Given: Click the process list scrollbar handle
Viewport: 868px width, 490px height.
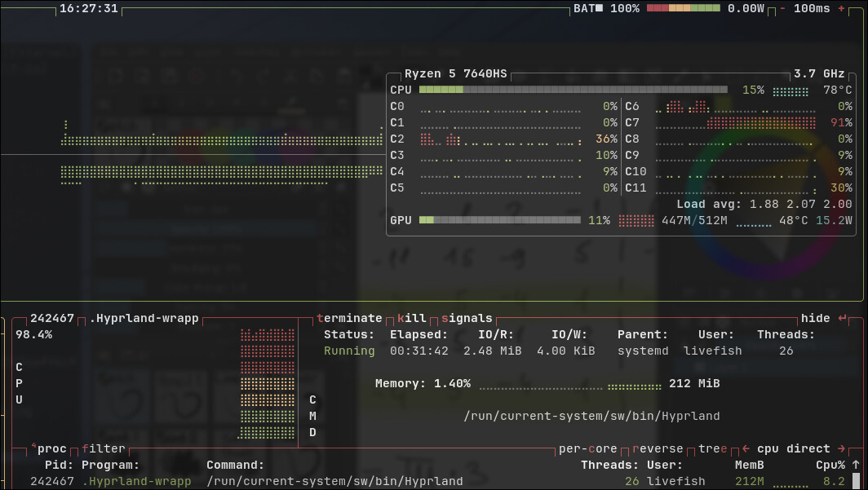Looking at the screenshot, I should click(856, 481).
